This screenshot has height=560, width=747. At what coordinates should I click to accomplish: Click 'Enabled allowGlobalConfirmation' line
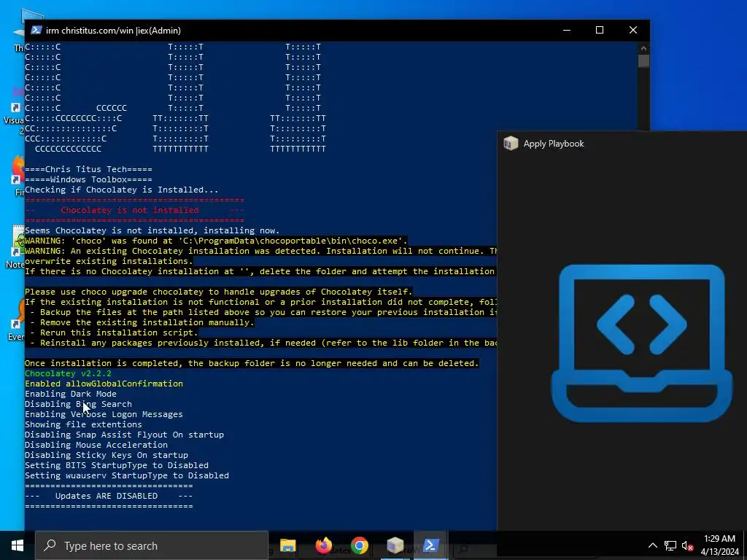tap(104, 384)
